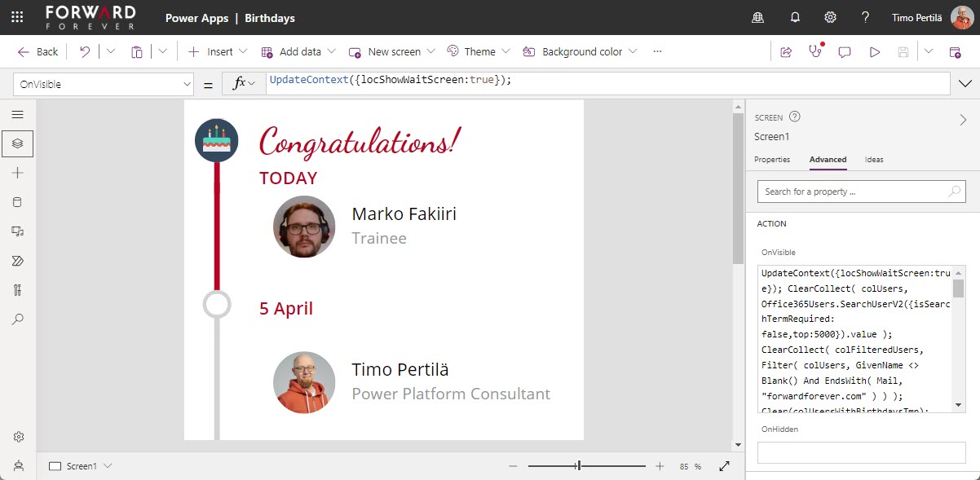
Task: Click the Search icon in left sidebar
Action: 18,319
